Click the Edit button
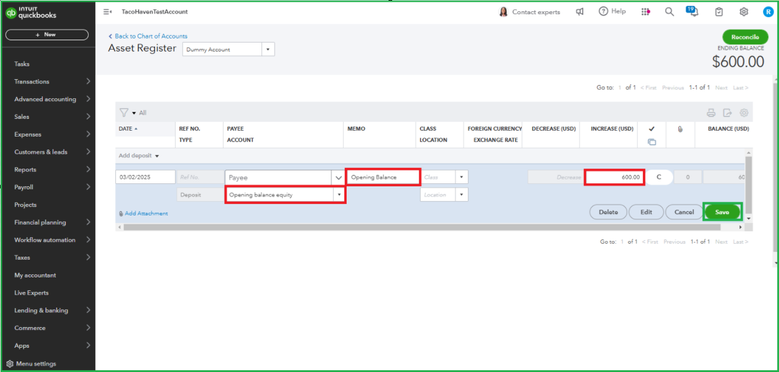The width and height of the screenshot is (779, 372). (646, 212)
